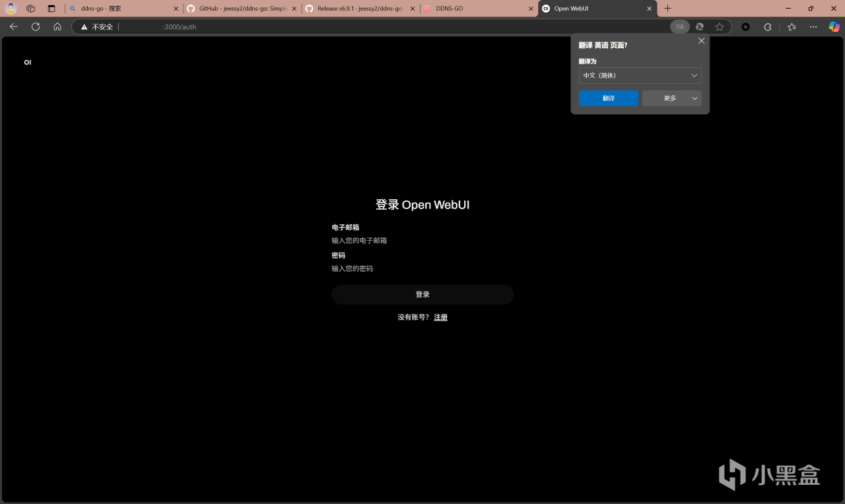
Task: Click the Edge icon beside the translate icon
Action: pos(700,26)
